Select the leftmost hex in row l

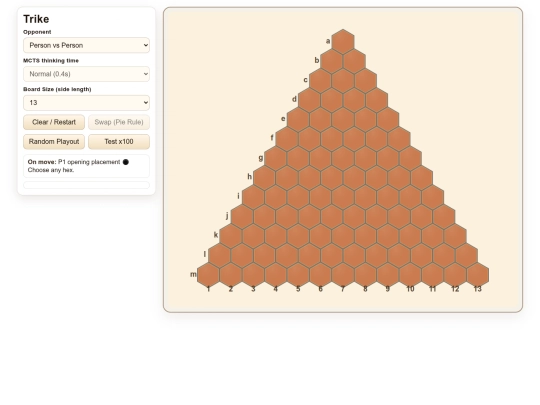click(219, 256)
